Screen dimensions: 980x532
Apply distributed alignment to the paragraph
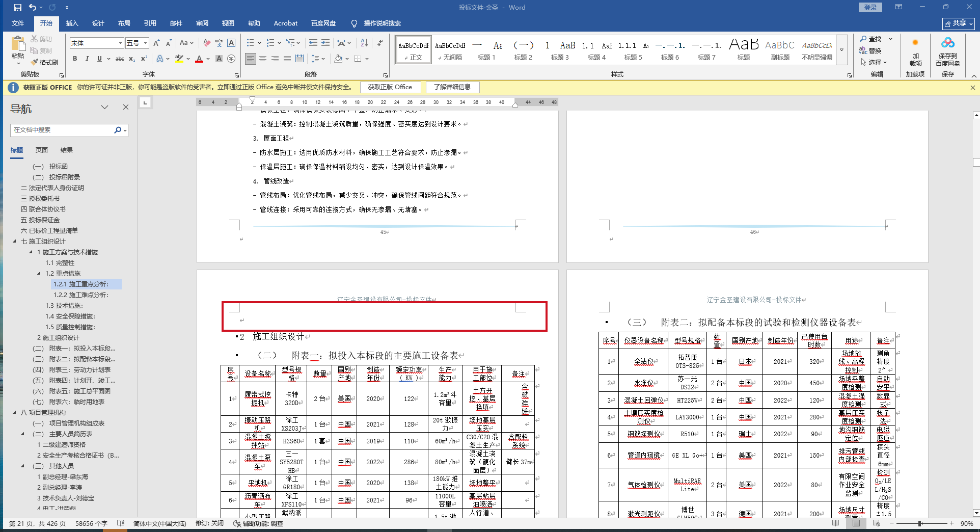coord(300,59)
